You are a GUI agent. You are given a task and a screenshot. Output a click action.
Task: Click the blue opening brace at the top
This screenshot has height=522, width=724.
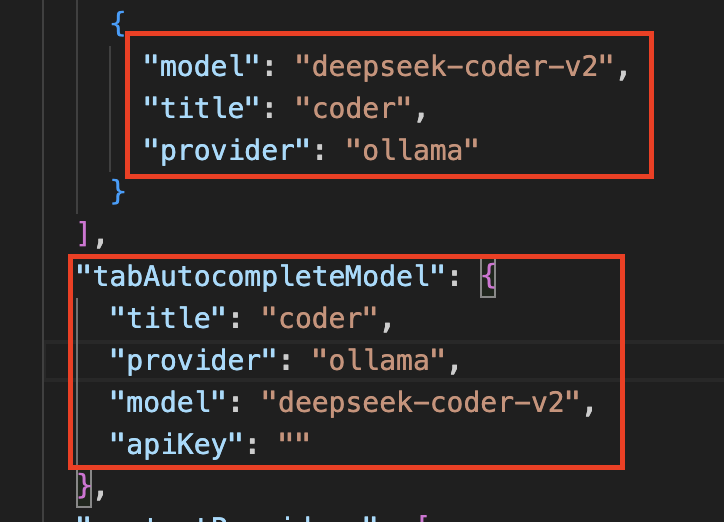pyautogui.click(x=119, y=25)
